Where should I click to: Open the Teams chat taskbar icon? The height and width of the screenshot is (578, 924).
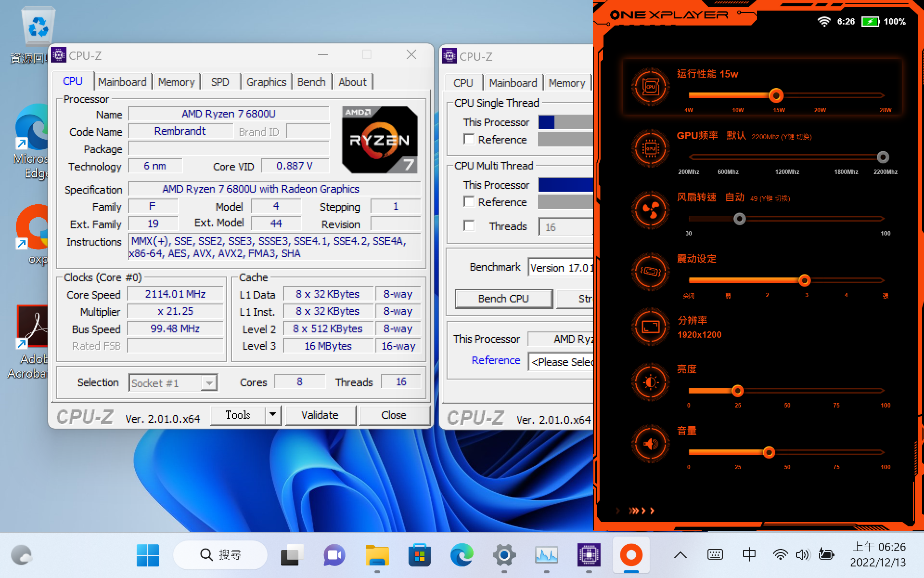coord(334,555)
